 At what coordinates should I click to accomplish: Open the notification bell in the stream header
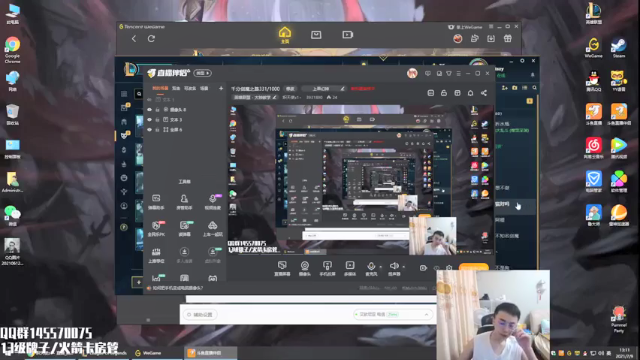[x=470, y=93]
